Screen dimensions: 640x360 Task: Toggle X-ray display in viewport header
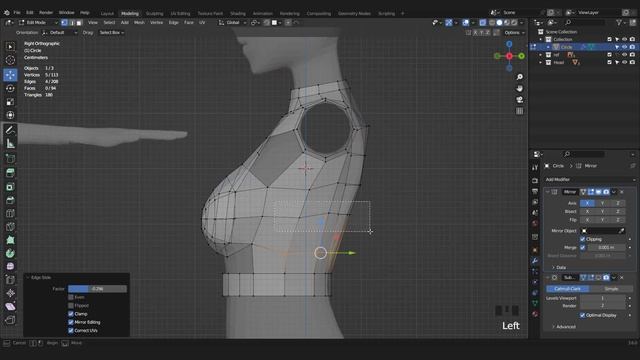point(483,22)
